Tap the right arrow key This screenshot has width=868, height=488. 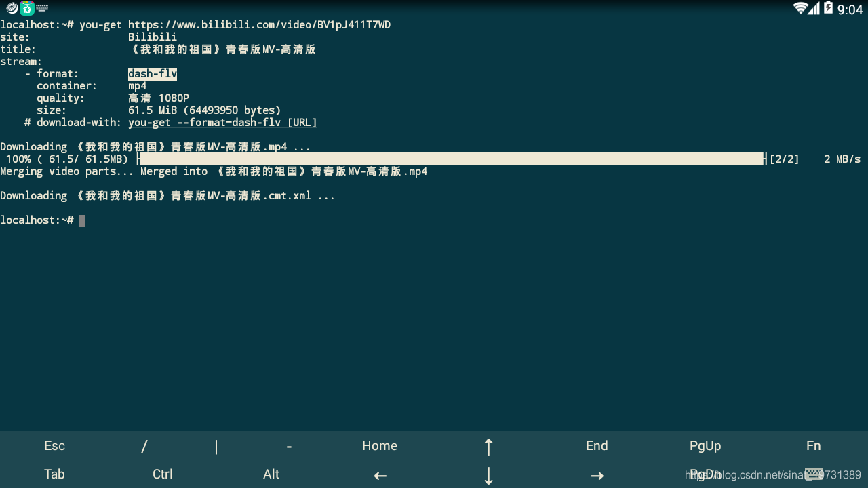pyautogui.click(x=597, y=475)
